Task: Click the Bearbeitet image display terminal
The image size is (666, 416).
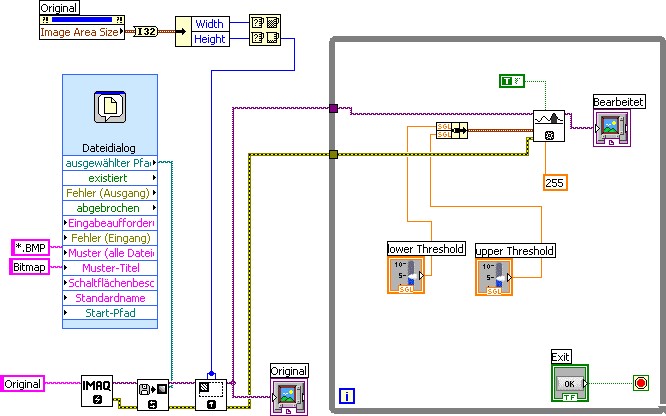Action: coord(612,128)
